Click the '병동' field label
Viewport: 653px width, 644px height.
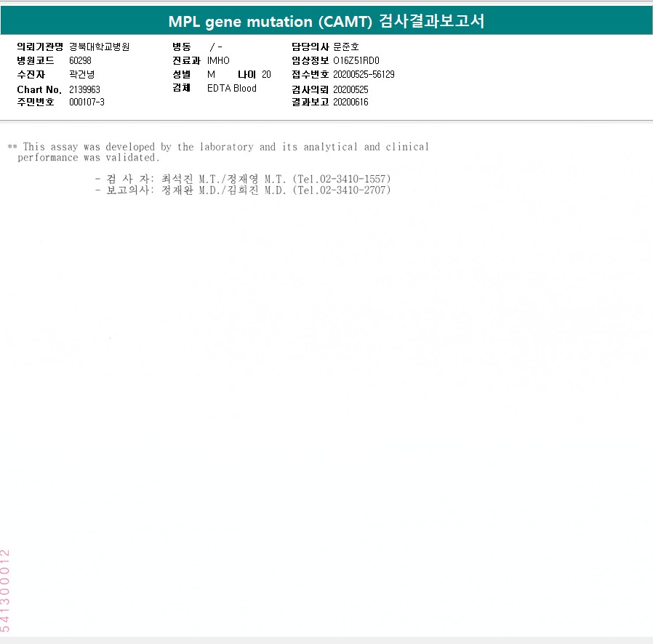point(182,47)
